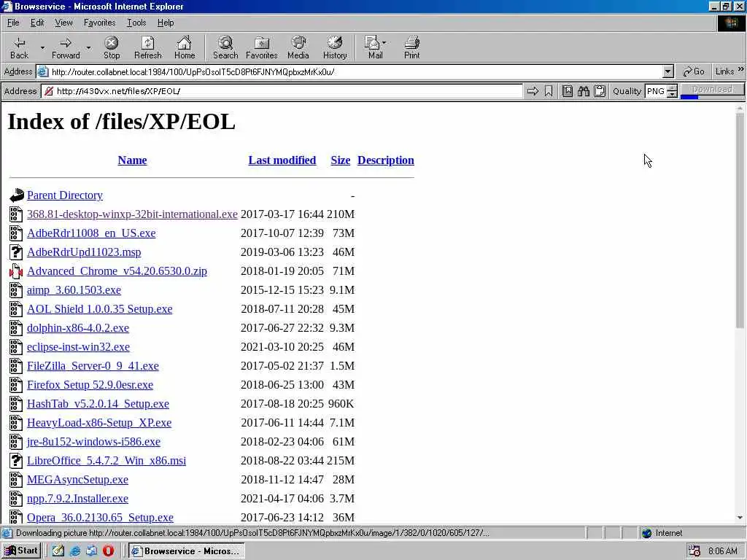The height and width of the screenshot is (560, 747).
Task: Click the Outlook Express Quick Launch icon
Action: tap(91, 551)
